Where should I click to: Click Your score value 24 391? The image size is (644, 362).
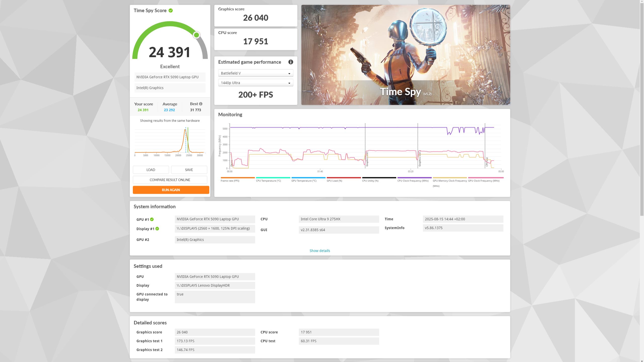(x=143, y=110)
